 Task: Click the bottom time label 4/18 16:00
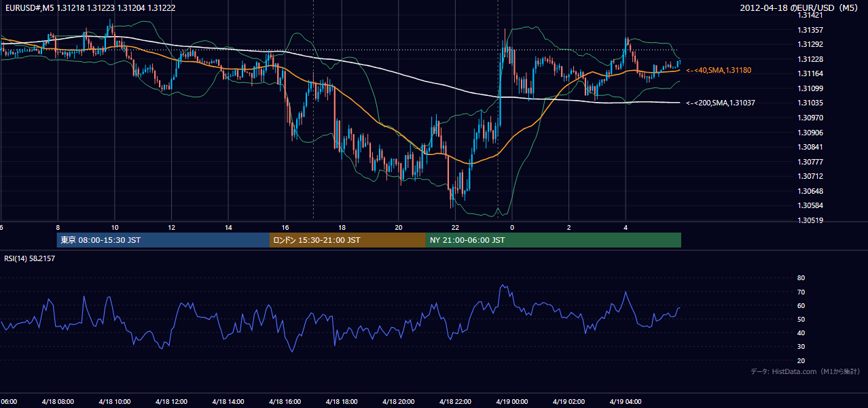285,401
